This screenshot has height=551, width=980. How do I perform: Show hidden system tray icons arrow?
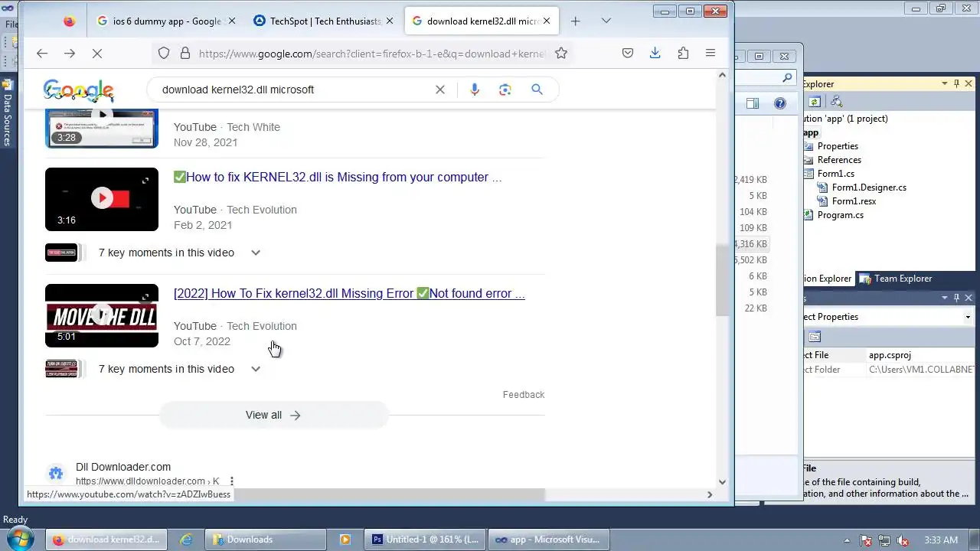pyautogui.click(x=848, y=540)
